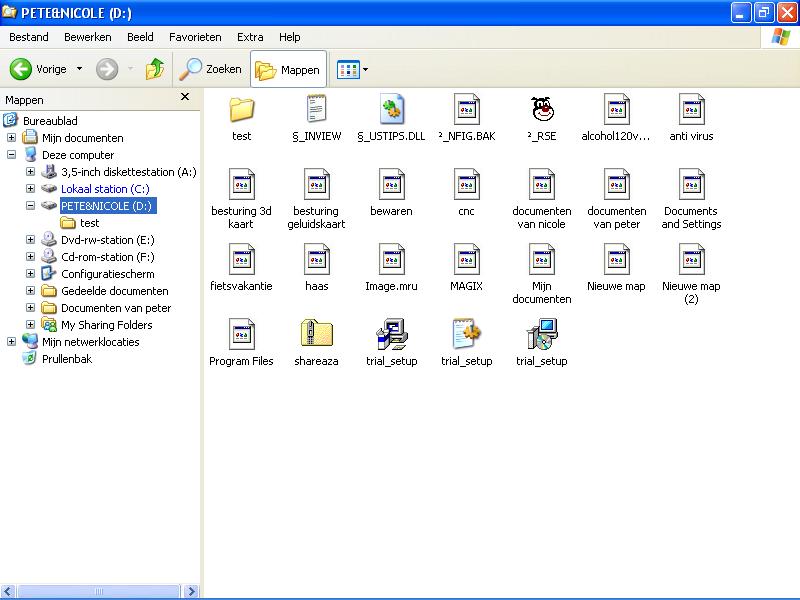
Task: Select the ²_RSE cartoon face icon
Action: [541, 108]
